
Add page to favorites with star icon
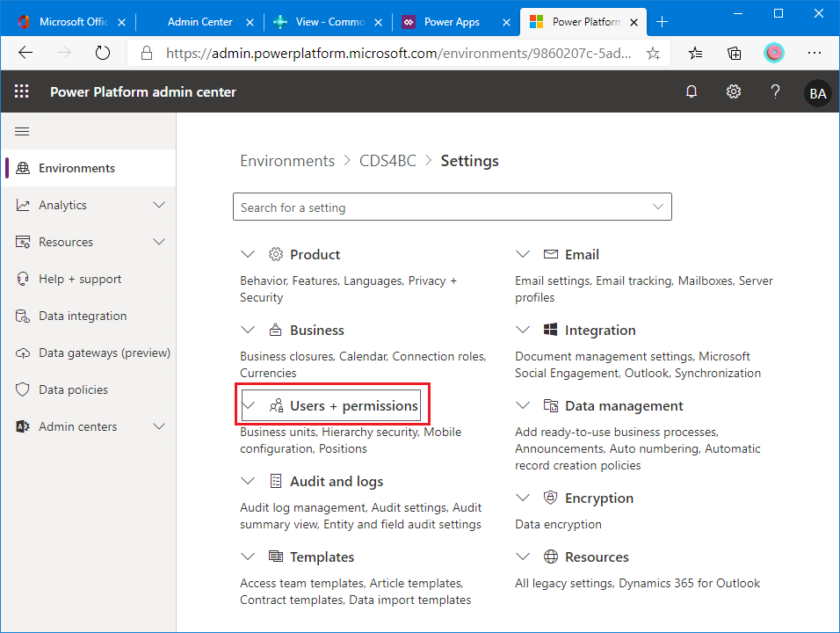click(x=653, y=53)
